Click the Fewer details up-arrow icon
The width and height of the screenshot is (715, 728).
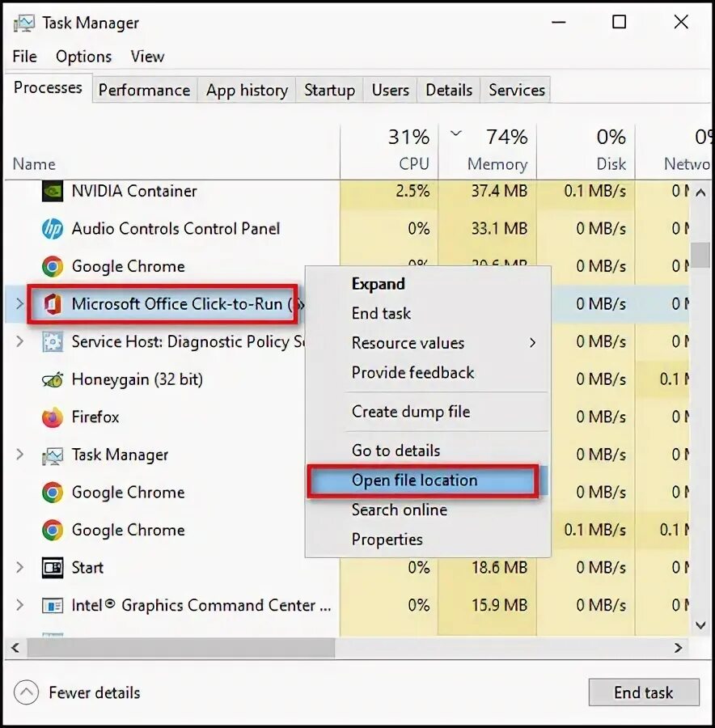point(26,692)
